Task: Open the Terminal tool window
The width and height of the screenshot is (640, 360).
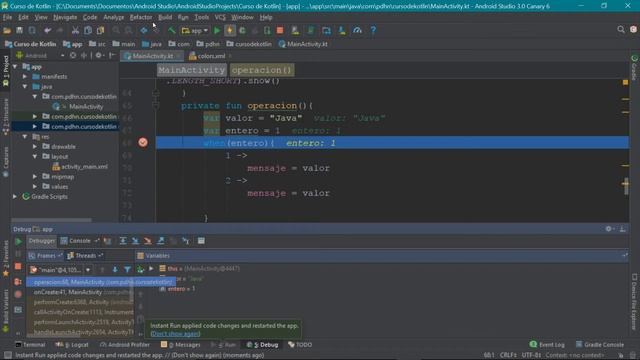Action: pos(30,344)
